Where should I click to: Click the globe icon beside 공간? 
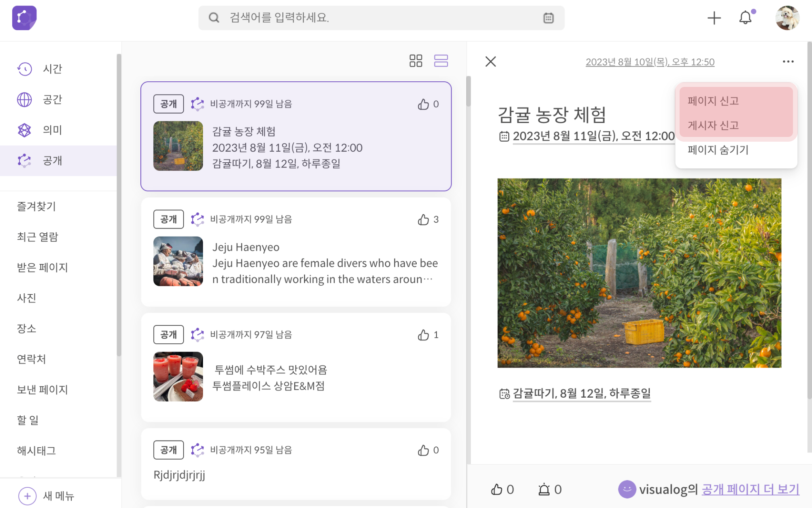(25, 99)
